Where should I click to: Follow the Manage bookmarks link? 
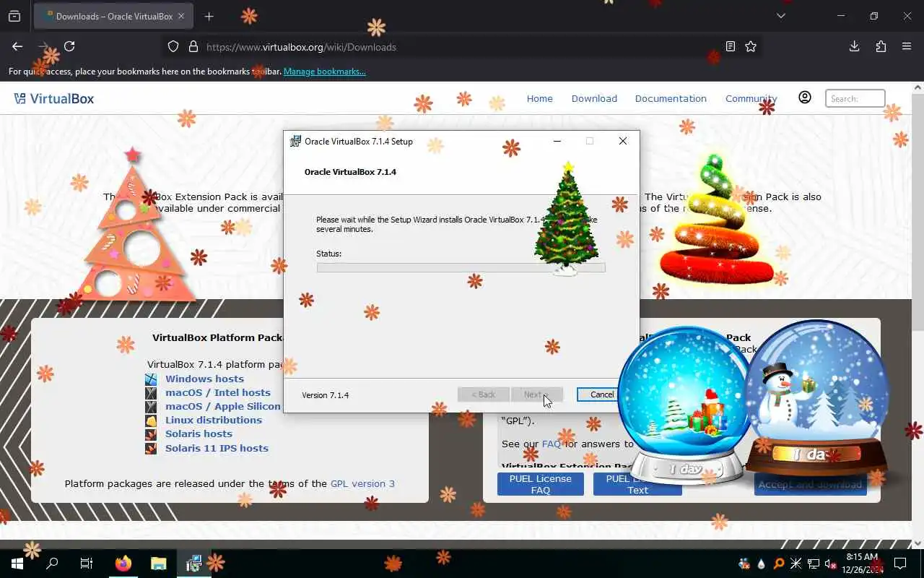pos(324,72)
